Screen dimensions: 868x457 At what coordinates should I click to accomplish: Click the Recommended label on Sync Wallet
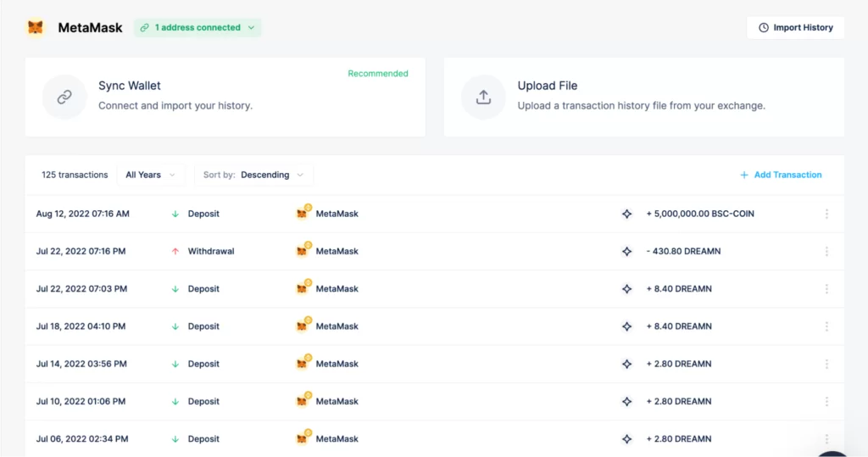point(378,74)
